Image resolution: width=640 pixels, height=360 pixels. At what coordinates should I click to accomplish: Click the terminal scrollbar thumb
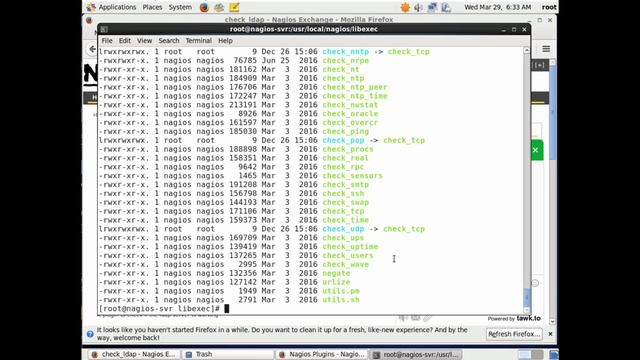click(x=527, y=297)
